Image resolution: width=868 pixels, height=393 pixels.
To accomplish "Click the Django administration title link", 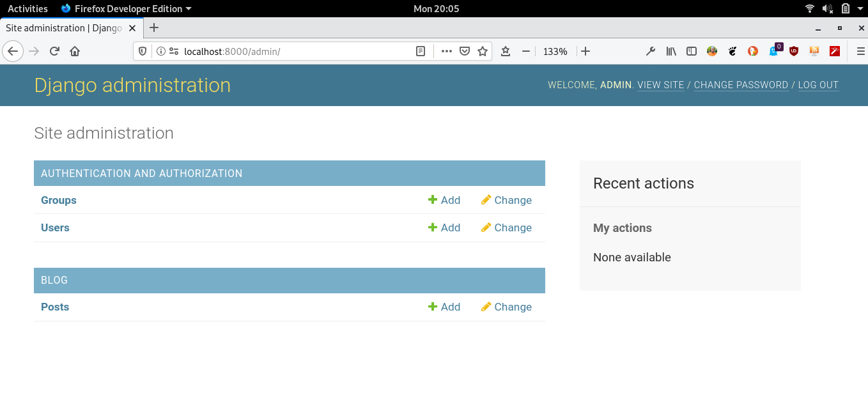I will coord(132,85).
